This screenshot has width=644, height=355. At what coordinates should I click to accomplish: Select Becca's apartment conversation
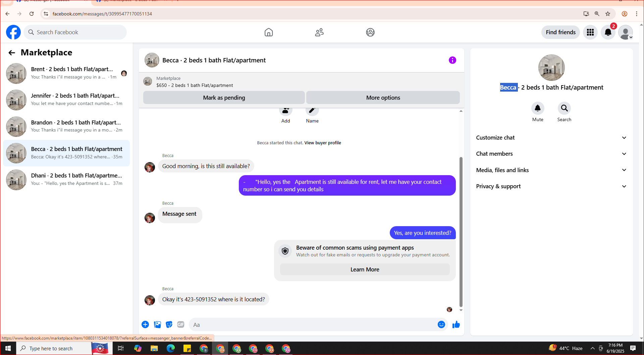pyautogui.click(x=66, y=153)
